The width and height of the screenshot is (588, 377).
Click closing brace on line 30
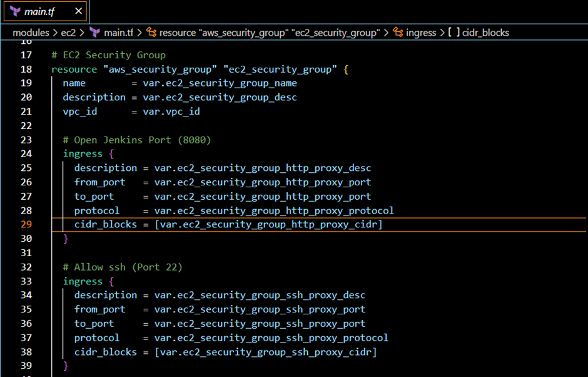coord(66,239)
